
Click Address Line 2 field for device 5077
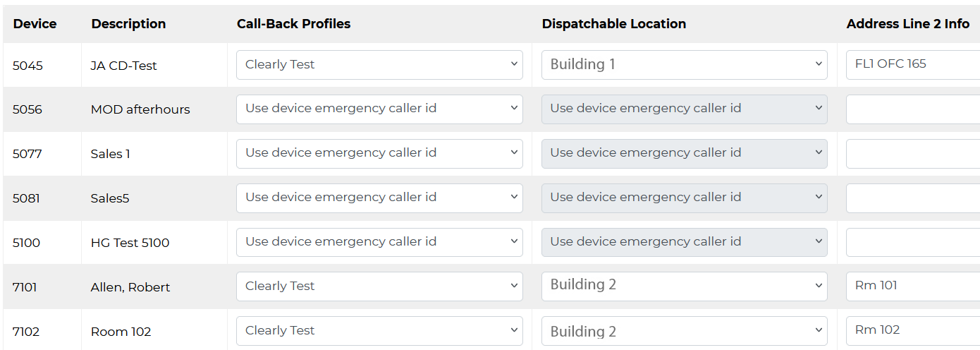(912, 154)
